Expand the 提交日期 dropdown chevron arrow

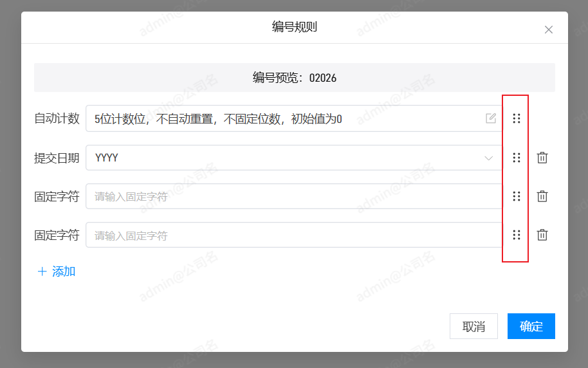point(488,158)
